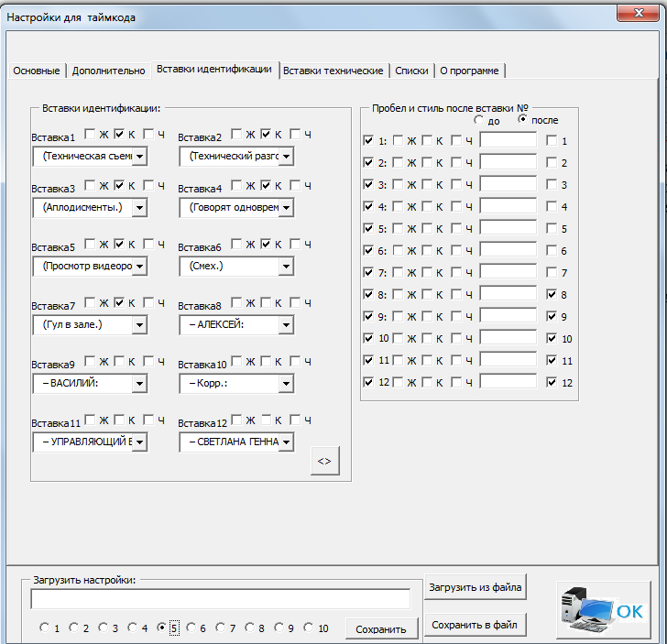Screen dimensions: 667x644
Task: Uncheck the К checkbox for Вставка6
Action: click(x=266, y=245)
